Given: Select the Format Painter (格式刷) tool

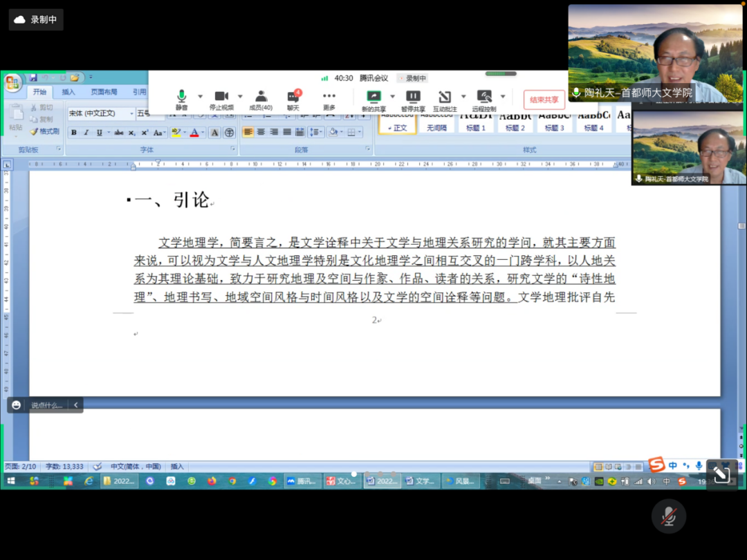Looking at the screenshot, I should click(x=44, y=131).
